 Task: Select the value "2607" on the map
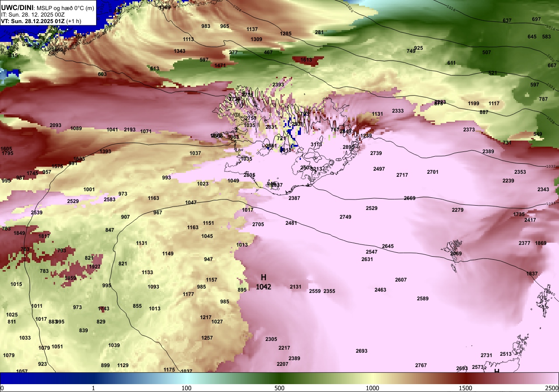click(401, 280)
